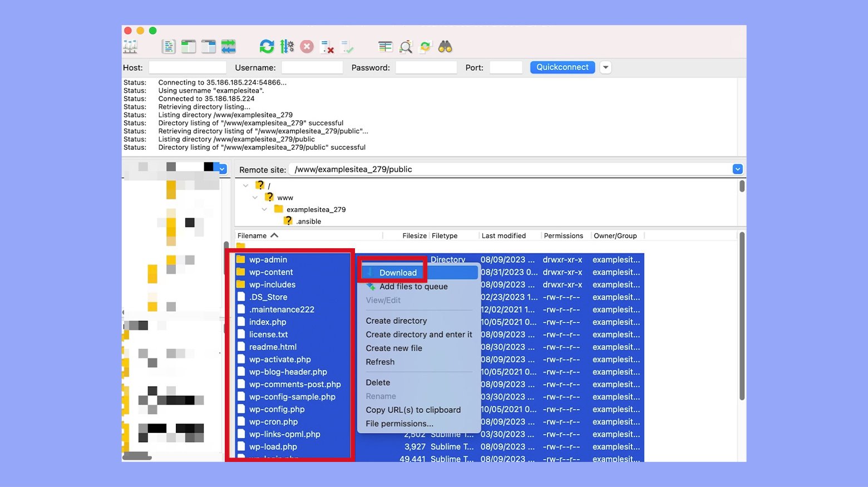Image resolution: width=868 pixels, height=487 pixels.
Task: Select Create directory in context menu
Action: coord(396,321)
